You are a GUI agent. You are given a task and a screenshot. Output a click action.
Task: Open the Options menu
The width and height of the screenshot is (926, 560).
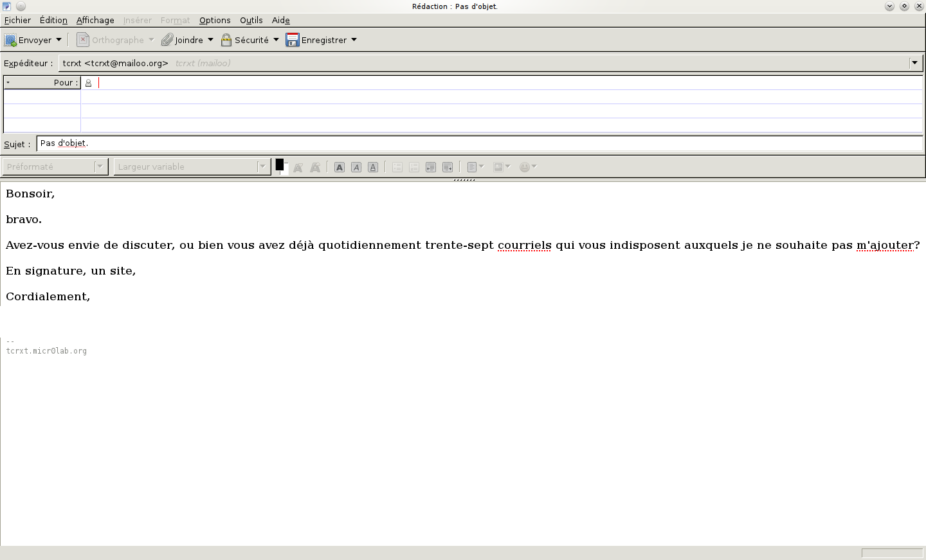215,21
